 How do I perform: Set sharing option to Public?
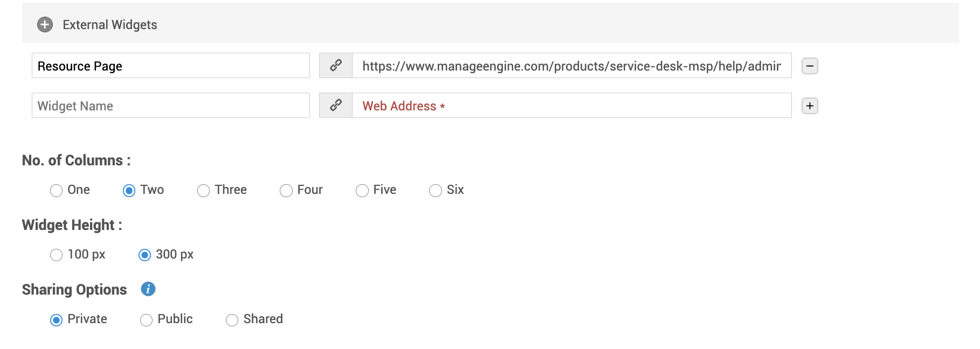coord(146,320)
